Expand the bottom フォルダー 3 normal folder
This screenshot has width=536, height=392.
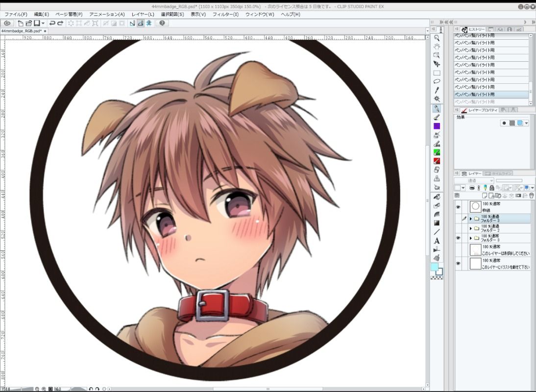(x=471, y=238)
